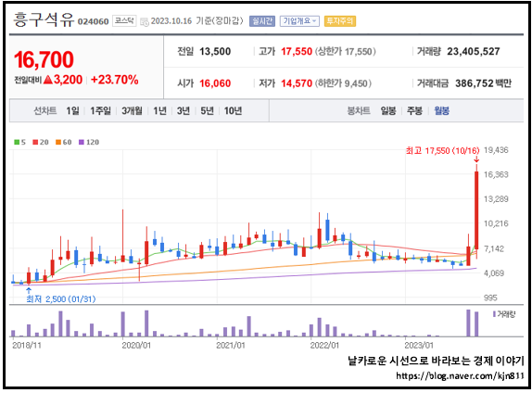
Task: Select the 3년 line chart period
Action: (184, 110)
